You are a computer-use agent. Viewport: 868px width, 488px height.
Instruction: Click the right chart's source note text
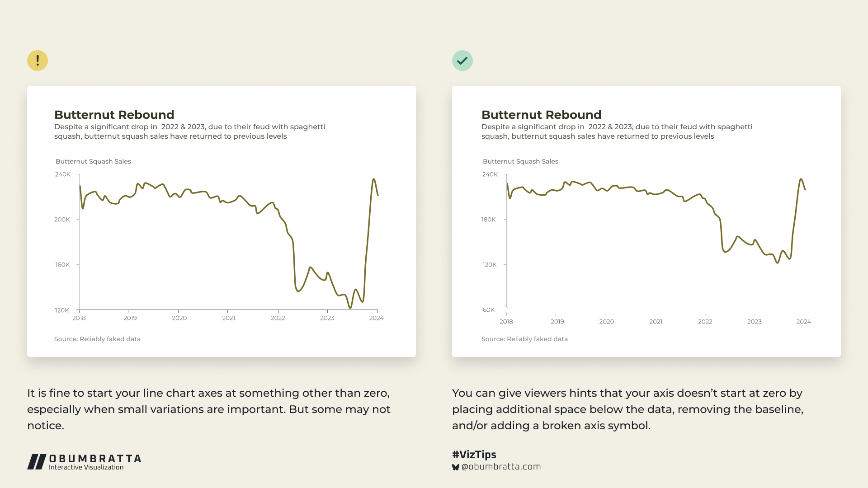524,339
